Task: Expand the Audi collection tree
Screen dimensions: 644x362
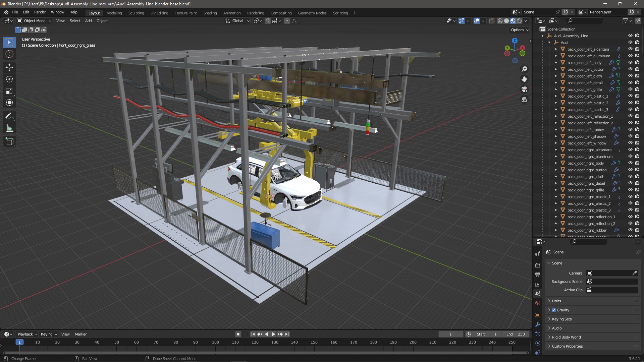Action: pos(550,42)
